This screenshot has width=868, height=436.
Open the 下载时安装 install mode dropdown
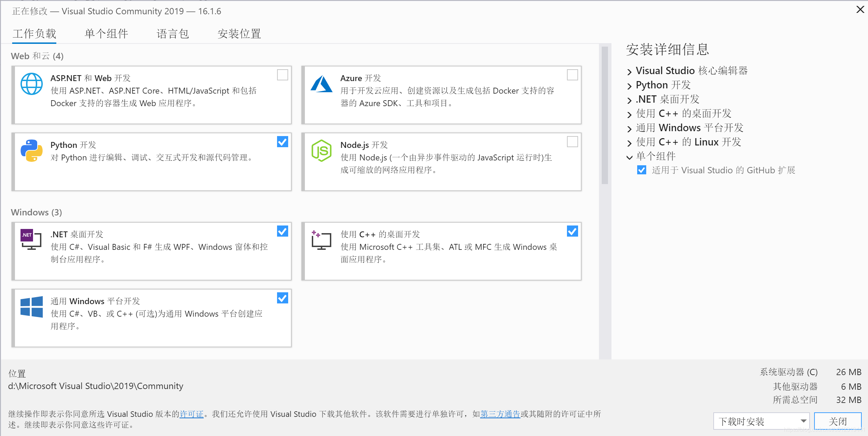(x=762, y=421)
